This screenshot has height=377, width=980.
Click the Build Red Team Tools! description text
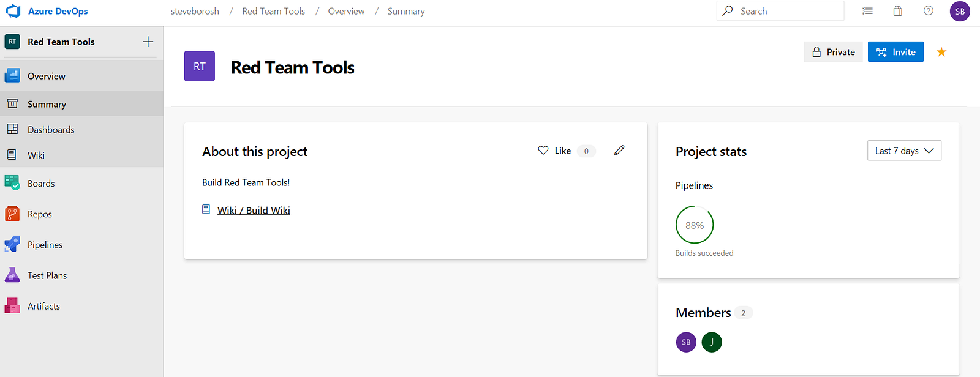[246, 182]
